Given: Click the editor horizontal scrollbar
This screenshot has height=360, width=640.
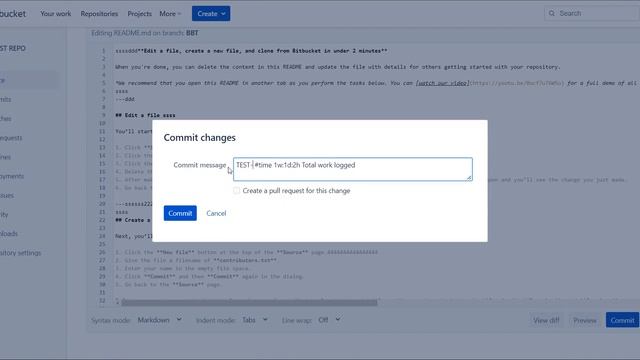Looking at the screenshot, I should click(x=249, y=302).
